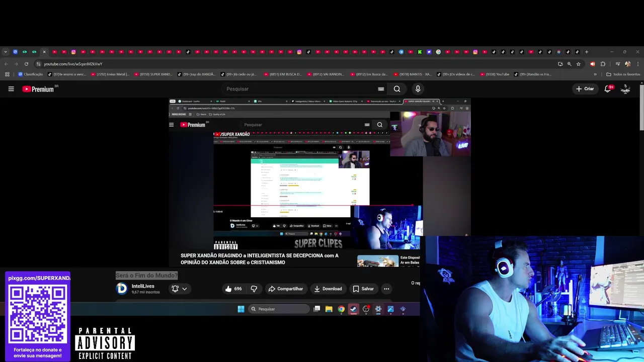
Task: Click the YouTube search magnifier button
Action: pos(397,89)
